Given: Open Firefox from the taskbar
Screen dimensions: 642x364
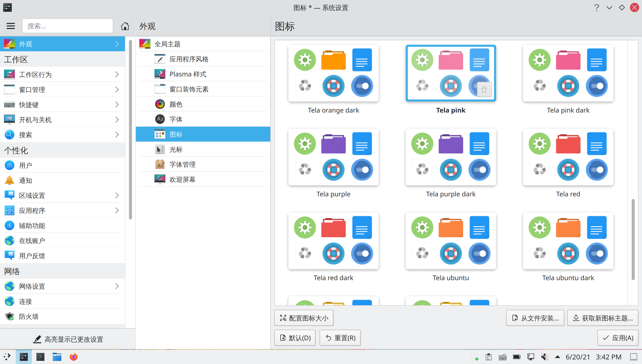Looking at the screenshot, I should tap(73, 357).
